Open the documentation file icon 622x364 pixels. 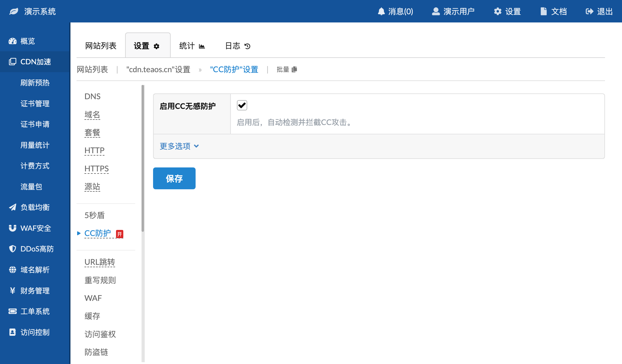pos(543,12)
